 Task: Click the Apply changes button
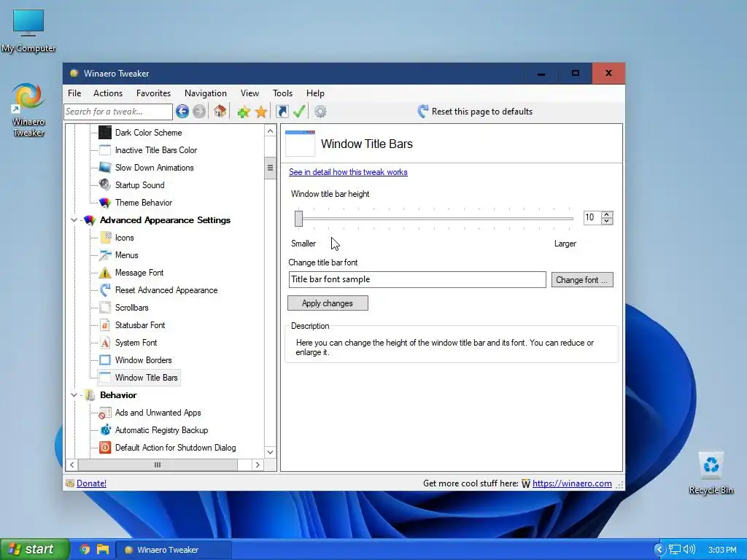[328, 303]
